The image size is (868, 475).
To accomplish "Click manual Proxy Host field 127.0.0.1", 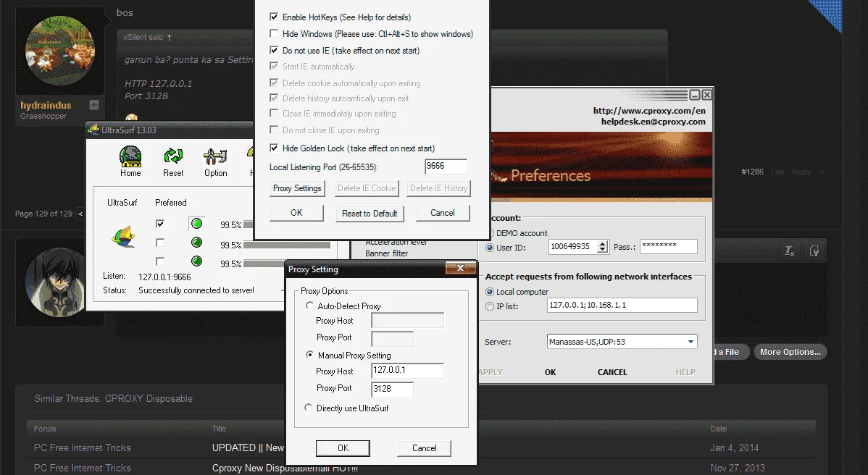I will [407, 371].
